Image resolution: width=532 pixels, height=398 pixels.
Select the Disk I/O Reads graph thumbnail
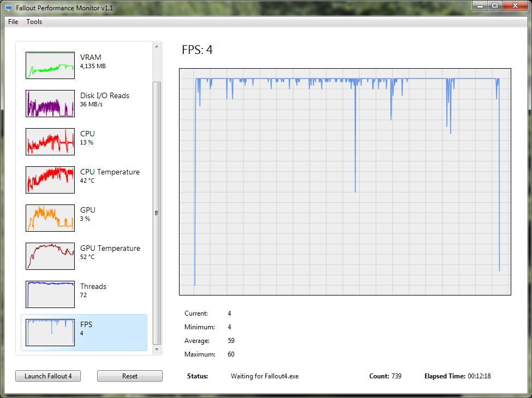click(x=50, y=104)
